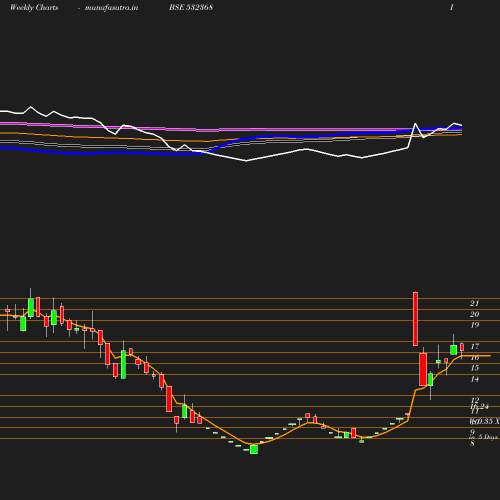Click the price axis label 8
The height and width of the screenshot is (500, 500).
472,443
